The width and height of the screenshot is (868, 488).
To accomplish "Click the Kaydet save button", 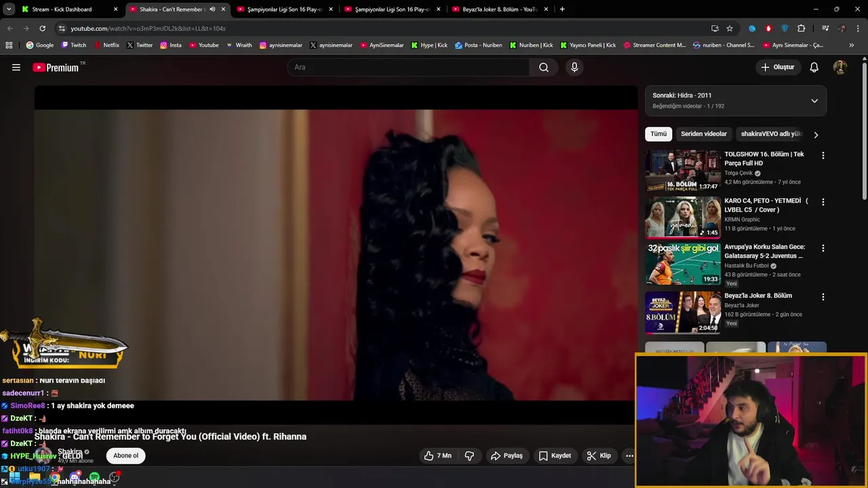I will coord(555,455).
